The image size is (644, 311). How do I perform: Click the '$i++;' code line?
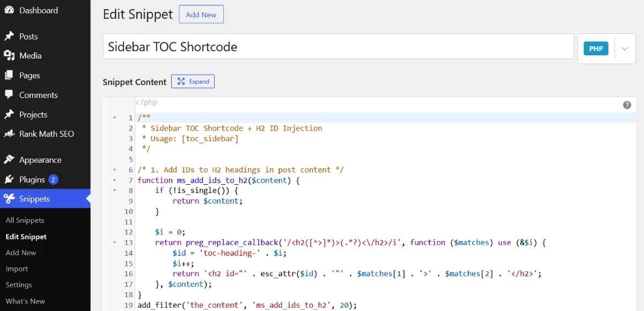click(x=183, y=263)
